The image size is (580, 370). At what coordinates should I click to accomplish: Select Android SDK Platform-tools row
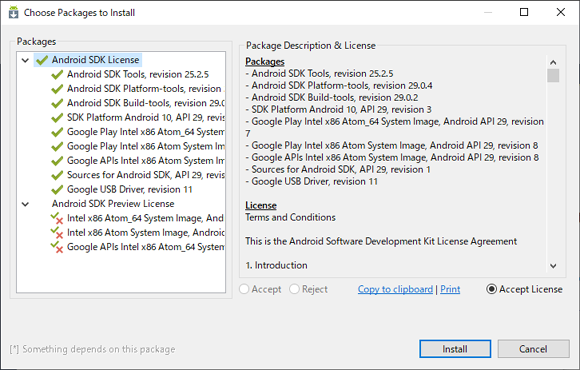(x=146, y=89)
